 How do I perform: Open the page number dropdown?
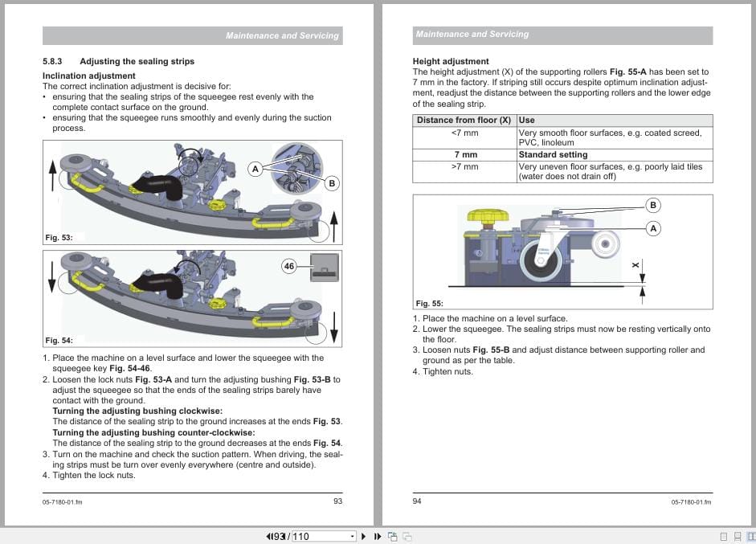(351, 535)
